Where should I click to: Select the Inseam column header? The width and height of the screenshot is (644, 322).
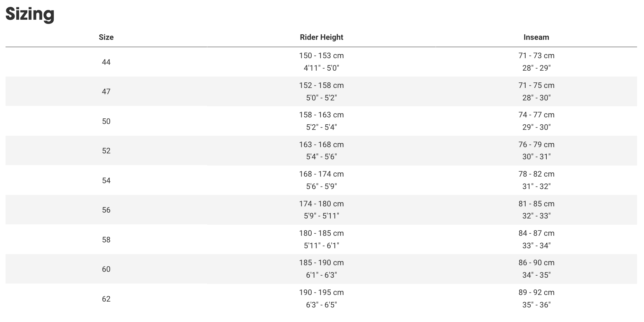tap(536, 37)
